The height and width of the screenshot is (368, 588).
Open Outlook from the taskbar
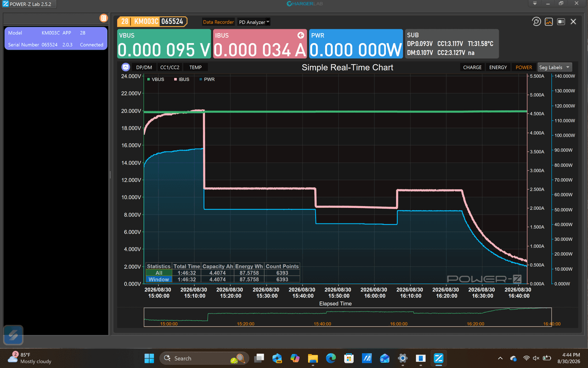384,358
